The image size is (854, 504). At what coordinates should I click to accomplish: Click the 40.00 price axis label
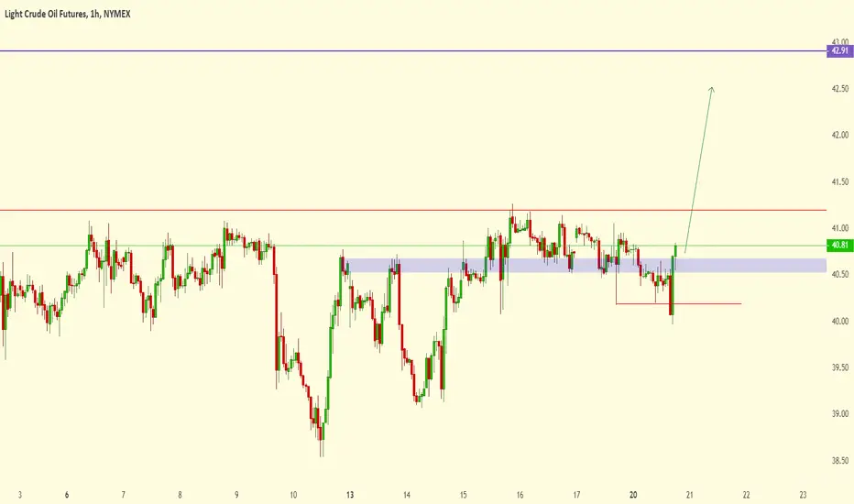tap(840, 322)
